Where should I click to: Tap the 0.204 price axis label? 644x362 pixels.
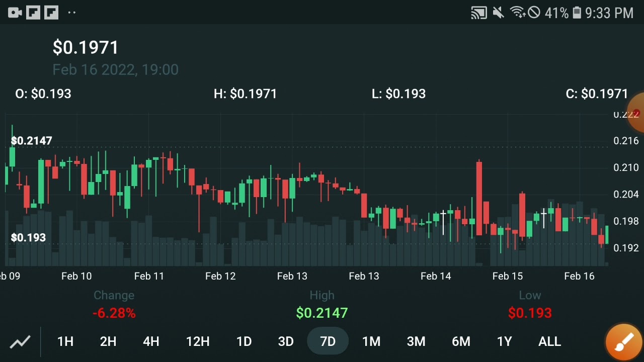coord(626,195)
